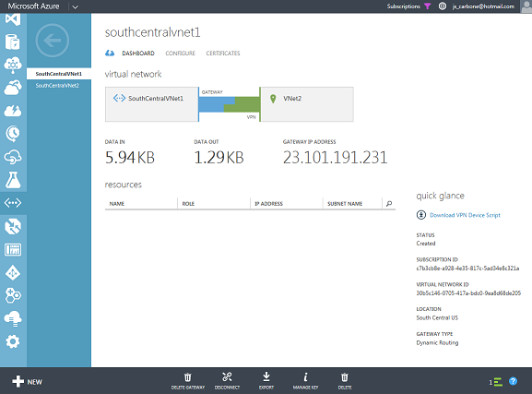Switch to the Dashboard tab

tap(138, 54)
